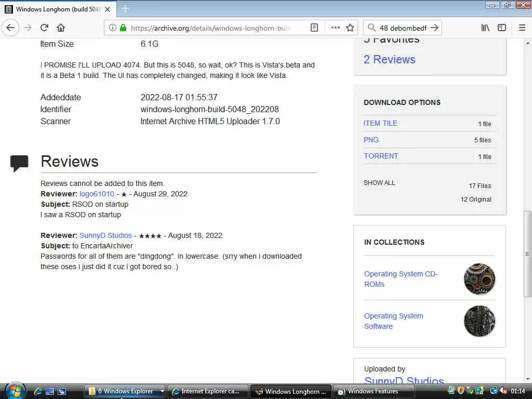Open Operating System Software collection link
The image size is (532, 399).
pos(394,321)
